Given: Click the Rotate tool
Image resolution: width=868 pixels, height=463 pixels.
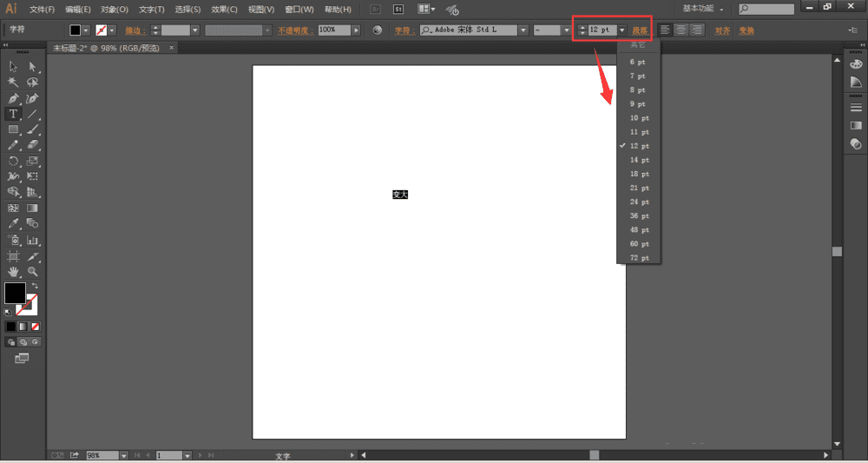Looking at the screenshot, I should [x=13, y=162].
